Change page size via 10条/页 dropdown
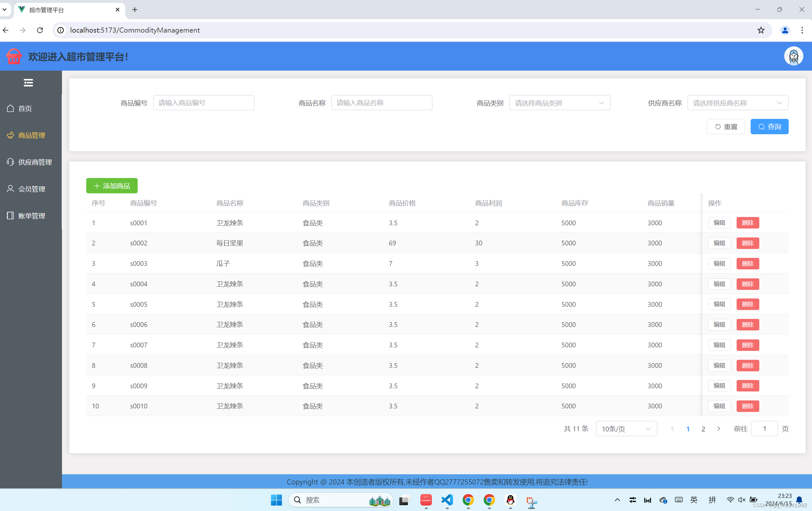Image resolution: width=812 pixels, height=511 pixels. [626, 429]
